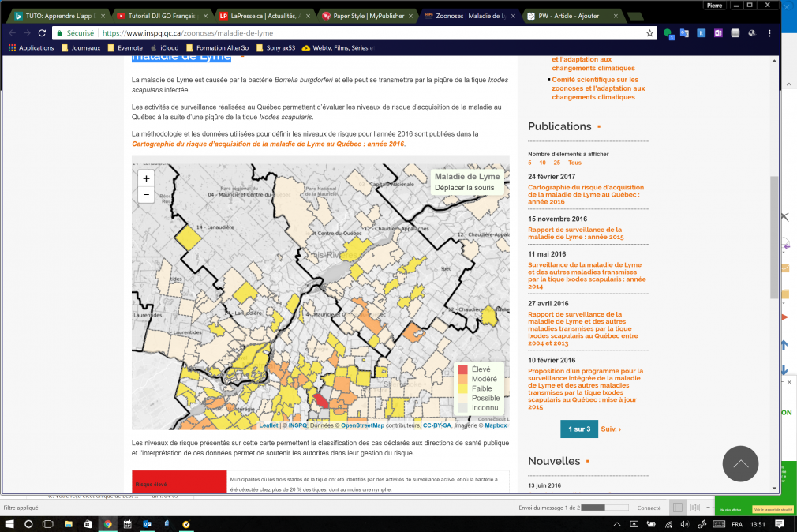Image resolution: width=797 pixels, height=532 pixels.
Task: Click the '1 sur 3' pager button
Action: 579,429
